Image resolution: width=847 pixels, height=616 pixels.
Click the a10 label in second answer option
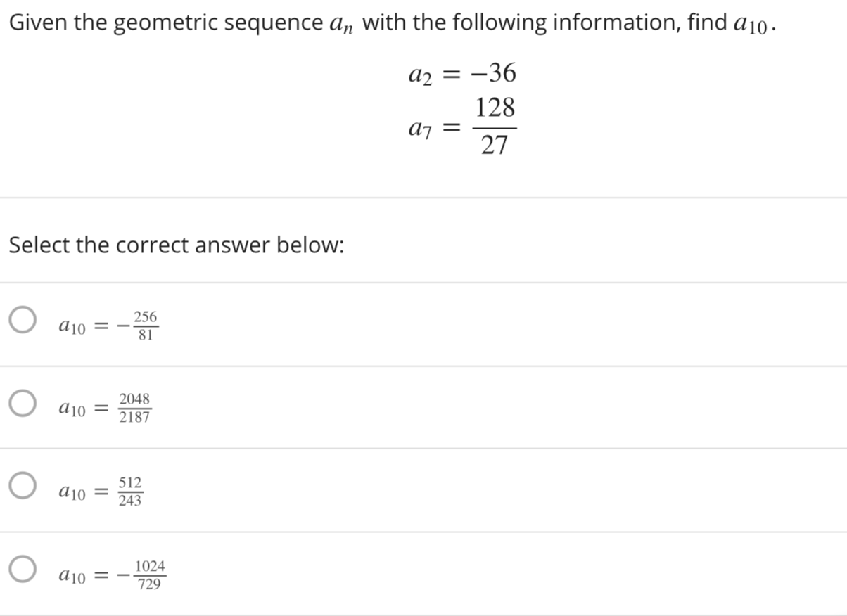tap(72, 410)
